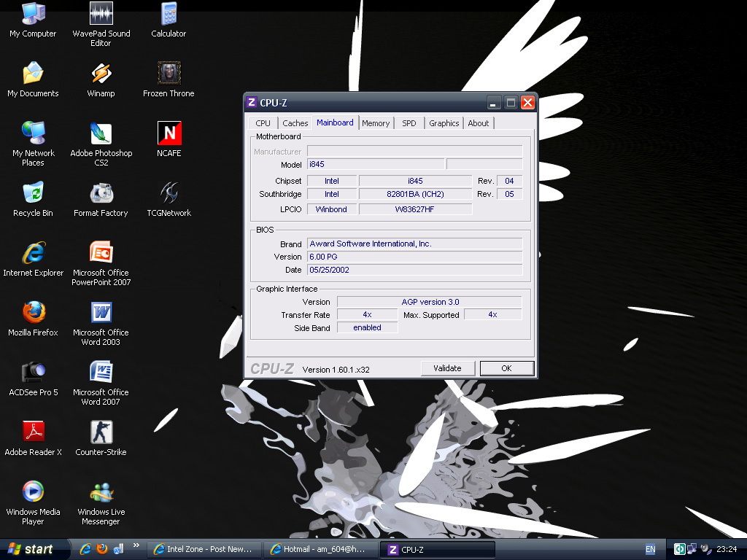Click the empty Manufacturer field
This screenshot has height=560, width=747.
(414, 152)
